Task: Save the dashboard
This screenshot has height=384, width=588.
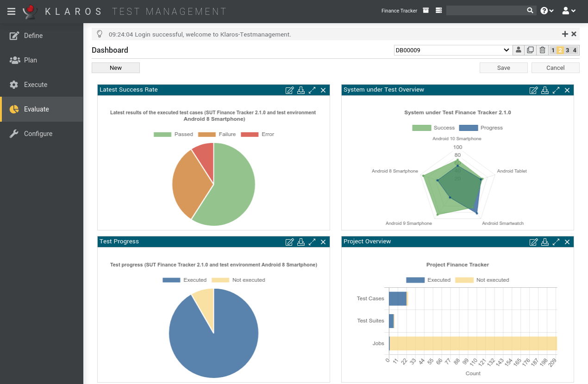Action: point(504,68)
